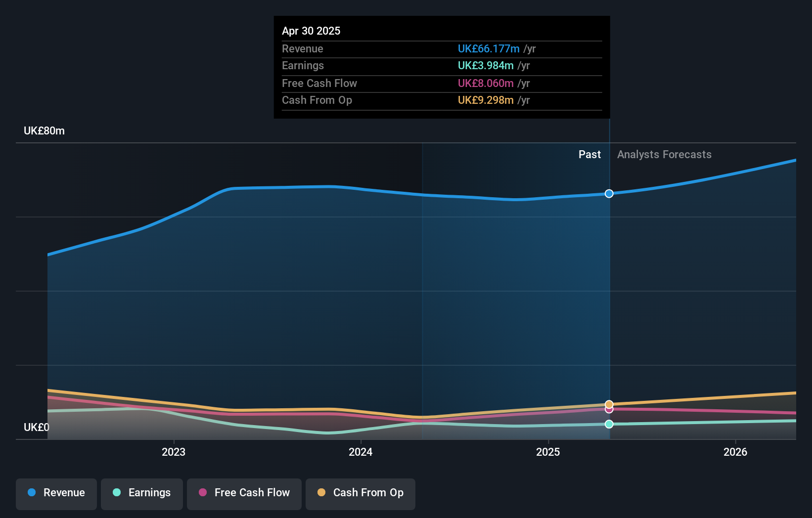Viewport: 812px width, 518px height.
Task: Click the 2025 axis label
Action: pyautogui.click(x=548, y=452)
